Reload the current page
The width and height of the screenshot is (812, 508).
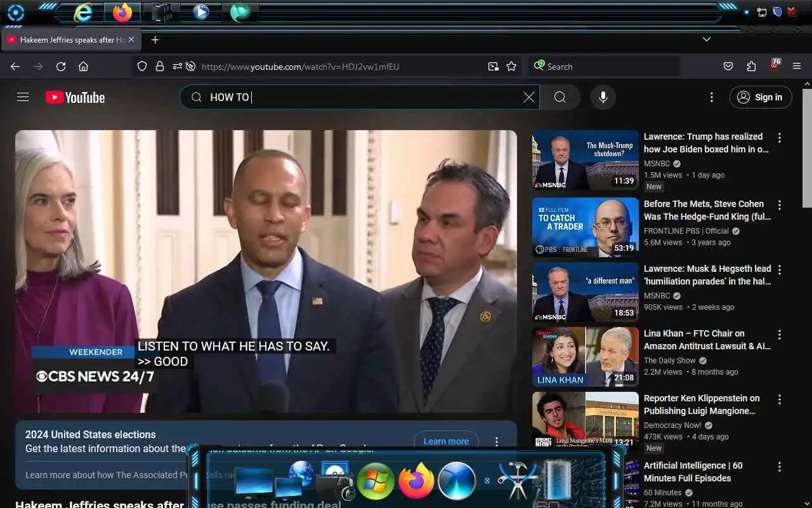(x=61, y=66)
